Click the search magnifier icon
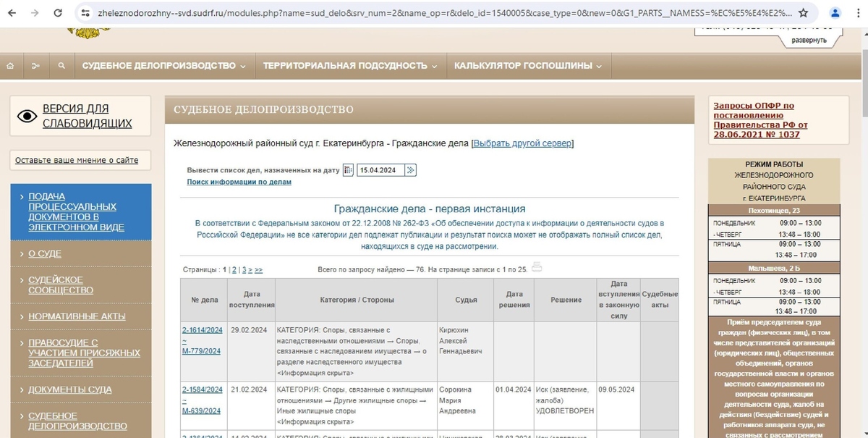The width and height of the screenshot is (868, 438). pyautogui.click(x=61, y=66)
